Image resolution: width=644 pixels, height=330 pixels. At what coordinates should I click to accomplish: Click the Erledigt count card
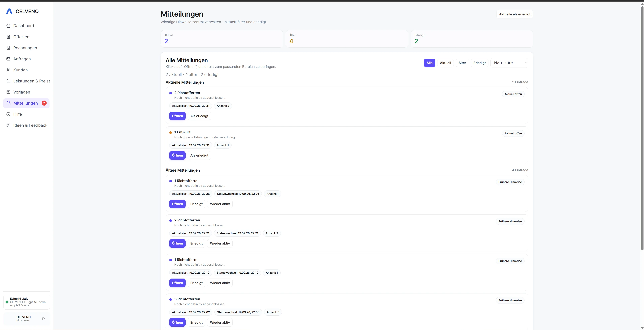pyautogui.click(x=472, y=39)
